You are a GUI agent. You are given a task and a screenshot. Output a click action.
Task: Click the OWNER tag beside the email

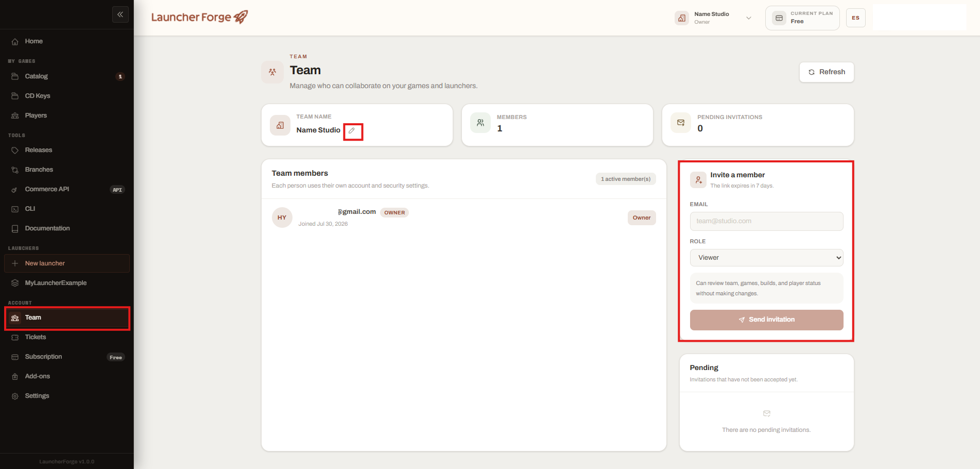394,212
